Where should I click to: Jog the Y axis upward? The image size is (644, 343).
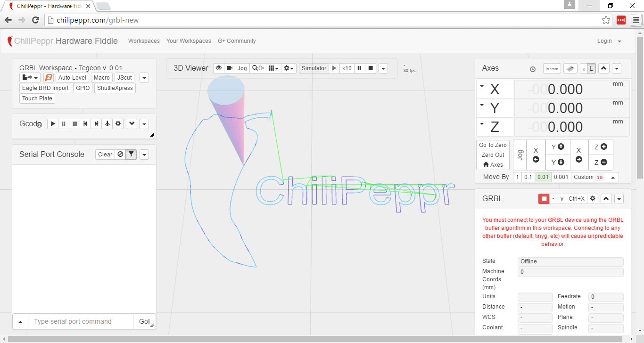click(557, 147)
